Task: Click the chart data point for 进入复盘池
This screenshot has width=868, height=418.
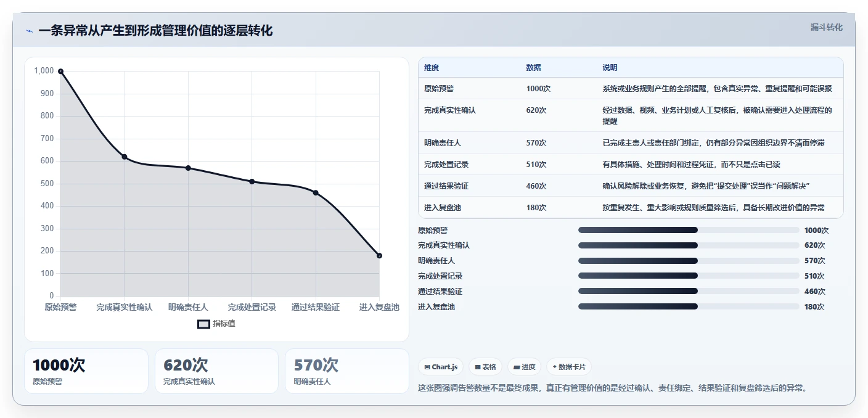Action: [379, 255]
